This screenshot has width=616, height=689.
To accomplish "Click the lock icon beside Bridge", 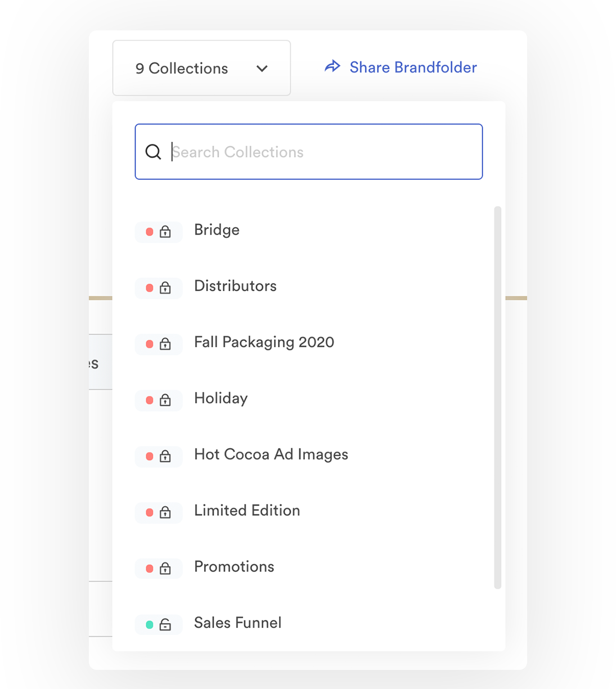I will (165, 231).
